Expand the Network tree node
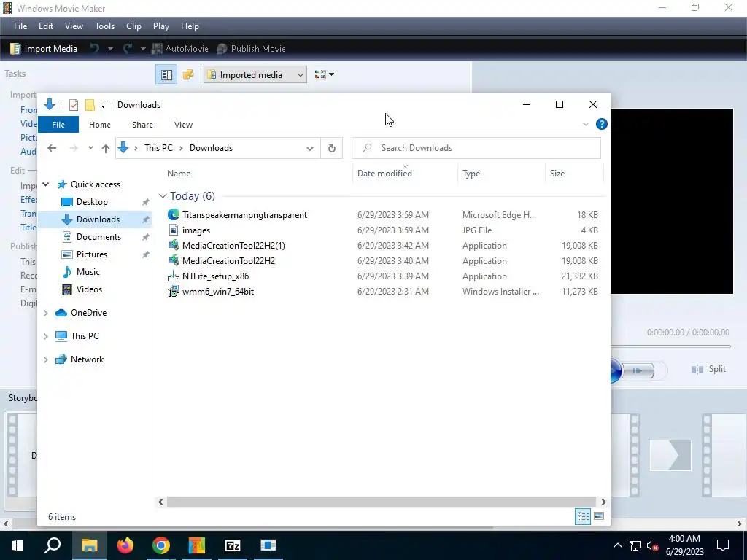747x560 pixels. pos(46,359)
